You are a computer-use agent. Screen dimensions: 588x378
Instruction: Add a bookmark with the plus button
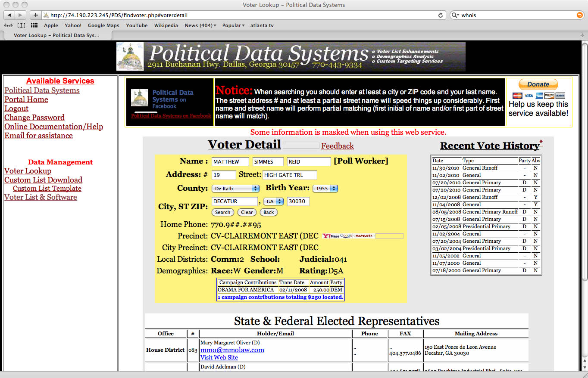(x=35, y=15)
